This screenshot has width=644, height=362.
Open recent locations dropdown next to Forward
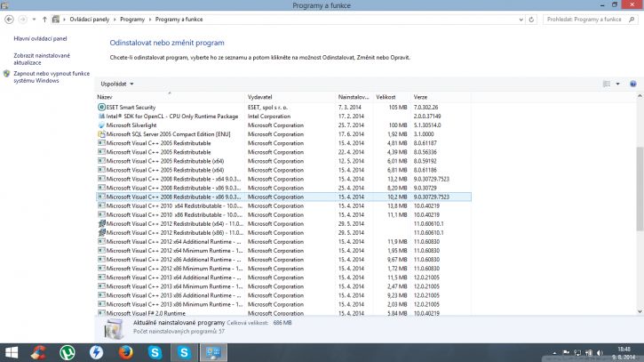point(34,20)
